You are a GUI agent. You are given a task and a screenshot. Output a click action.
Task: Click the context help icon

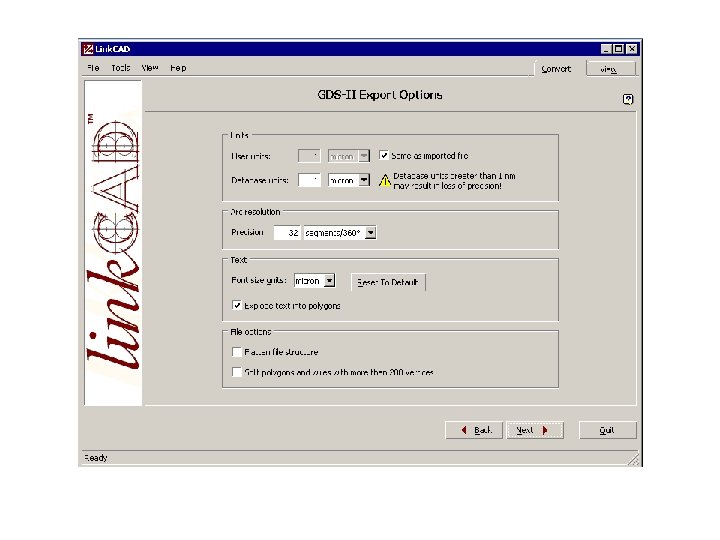pos(628,99)
